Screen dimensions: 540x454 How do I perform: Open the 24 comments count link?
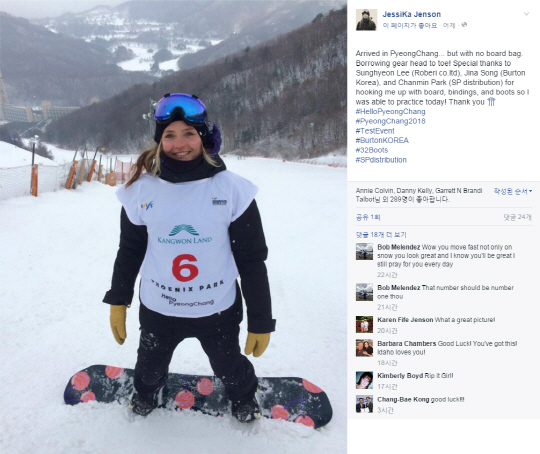click(x=518, y=217)
